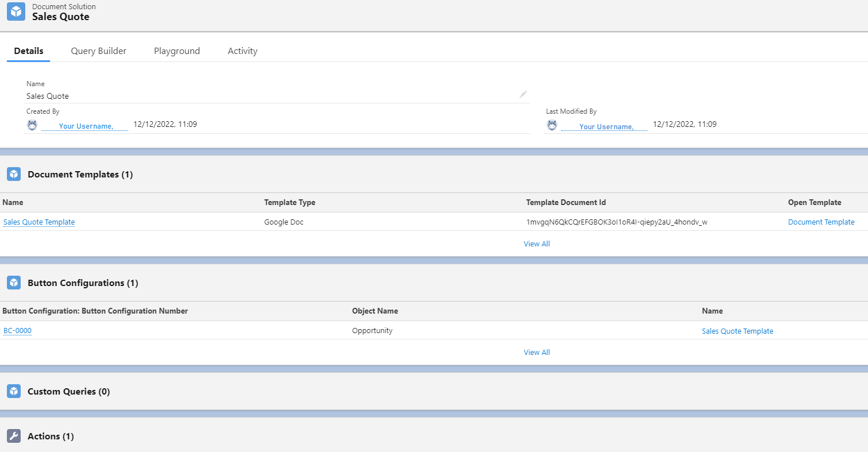Switch to the Query Builder tab

99,51
